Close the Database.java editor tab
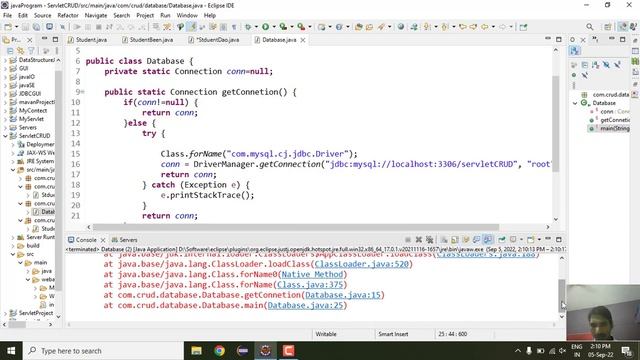 303,40
